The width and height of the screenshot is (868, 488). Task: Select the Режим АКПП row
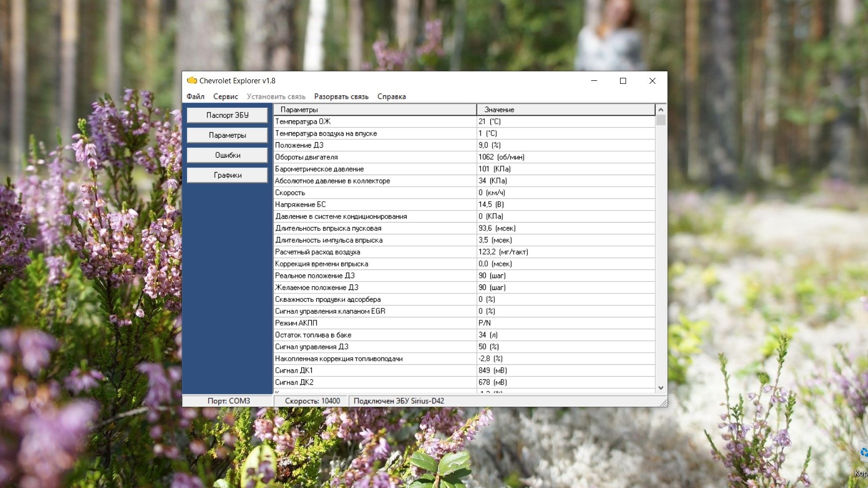(464, 323)
